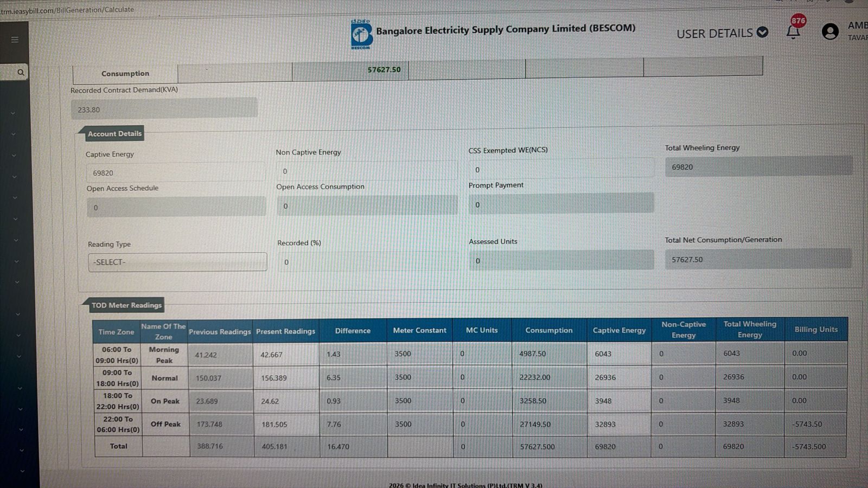Click the Morning Peak previous reading 41.242
The width and height of the screenshot is (868, 488).
coord(221,355)
